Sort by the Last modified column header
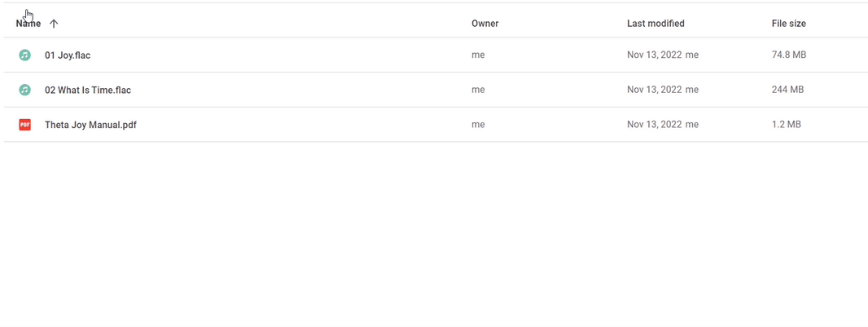 [x=655, y=24]
